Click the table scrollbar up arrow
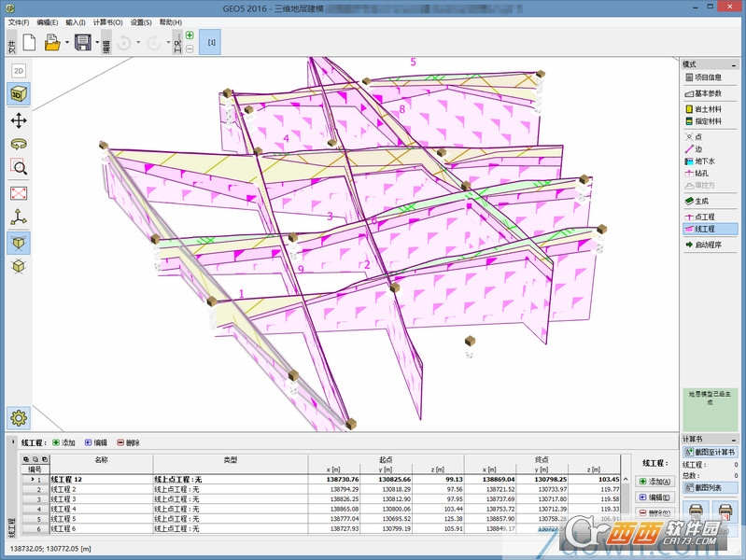 click(626, 479)
